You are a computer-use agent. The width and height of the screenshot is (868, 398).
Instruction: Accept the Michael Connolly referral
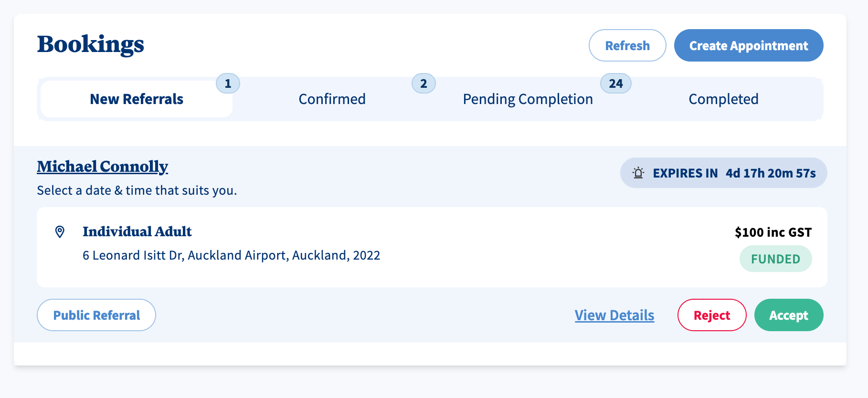(x=788, y=315)
